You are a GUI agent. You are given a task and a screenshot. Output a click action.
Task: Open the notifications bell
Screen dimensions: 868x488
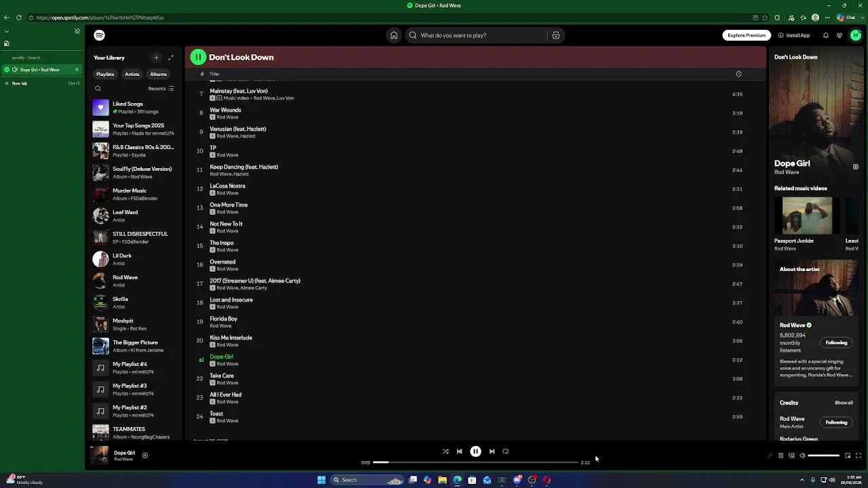pos(826,35)
